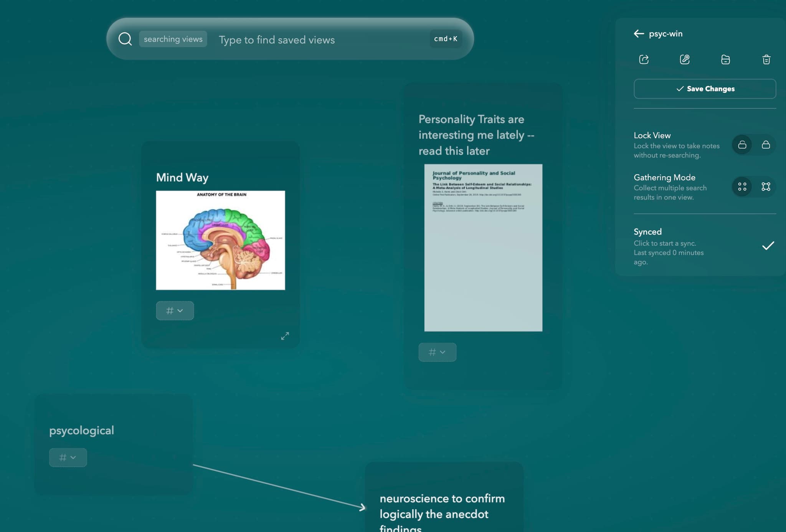Click the 'neuroscience to confirm' note text
Image resolution: width=786 pixels, height=532 pixels.
[x=442, y=512]
